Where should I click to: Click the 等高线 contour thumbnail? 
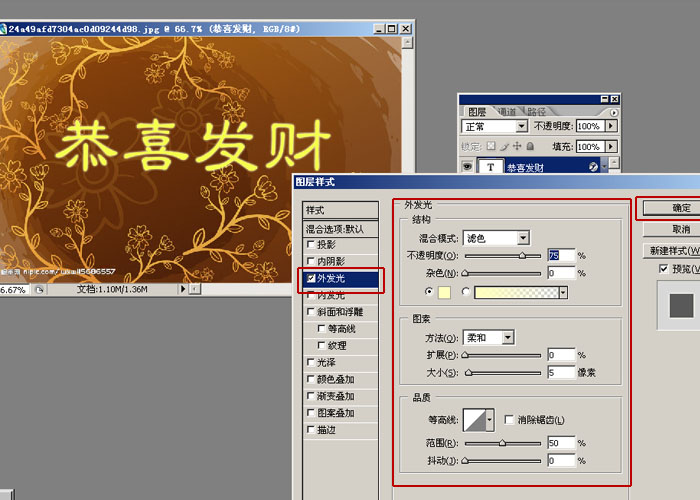click(474, 420)
